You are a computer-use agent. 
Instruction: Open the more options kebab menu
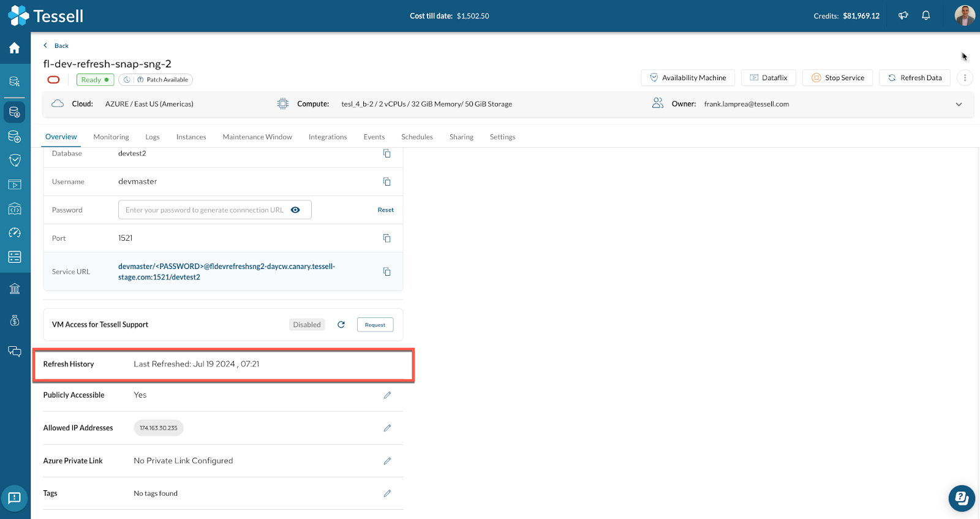coord(965,78)
